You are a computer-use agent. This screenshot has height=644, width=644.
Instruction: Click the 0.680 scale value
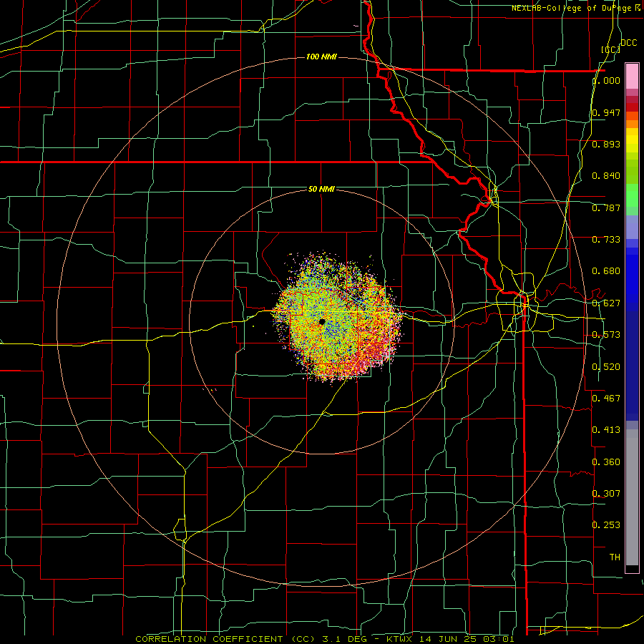coord(606,271)
